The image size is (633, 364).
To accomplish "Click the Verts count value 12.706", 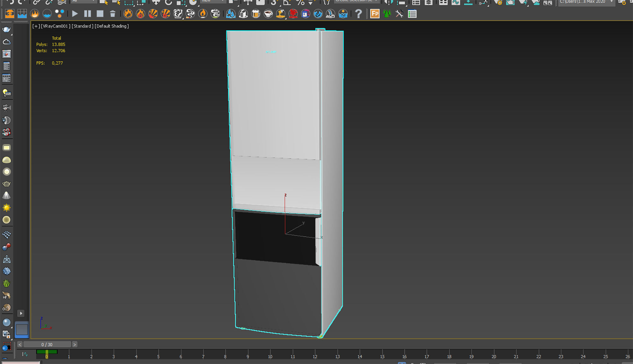I will [x=59, y=51].
